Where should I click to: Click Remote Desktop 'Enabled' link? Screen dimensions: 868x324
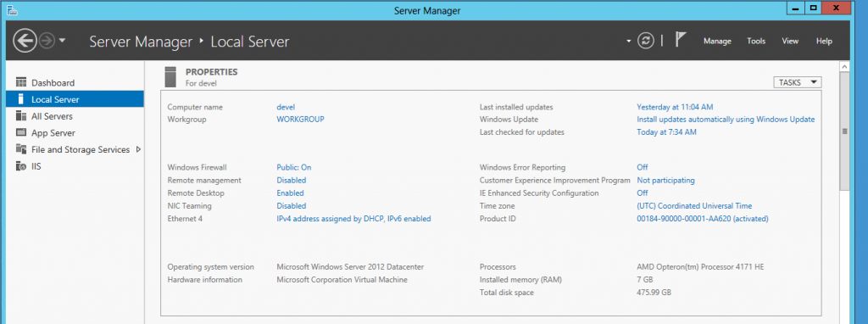(x=290, y=193)
